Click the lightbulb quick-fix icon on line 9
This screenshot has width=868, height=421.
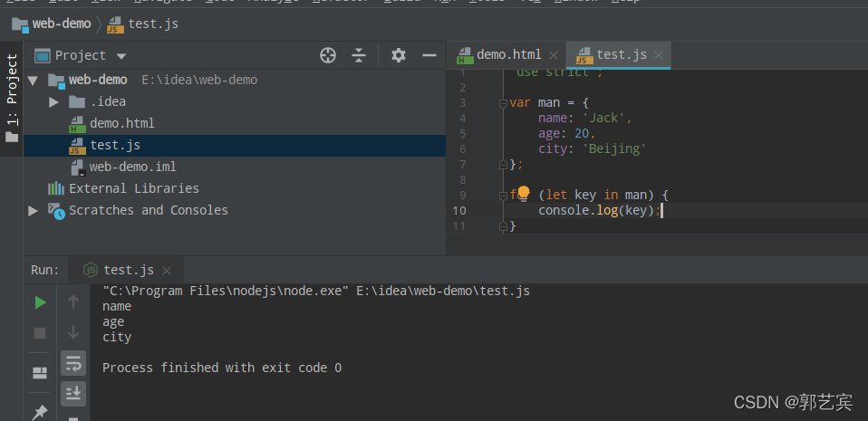(x=523, y=194)
